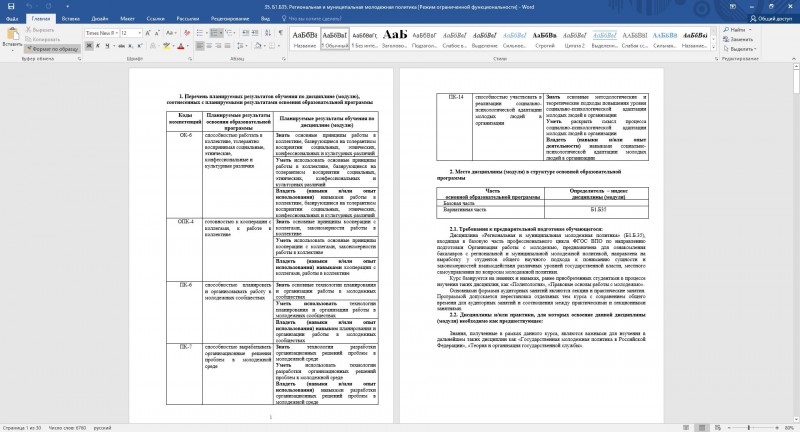800x432 pixels.
Task: Switch to read mode view in status bar
Action: (x=686, y=428)
